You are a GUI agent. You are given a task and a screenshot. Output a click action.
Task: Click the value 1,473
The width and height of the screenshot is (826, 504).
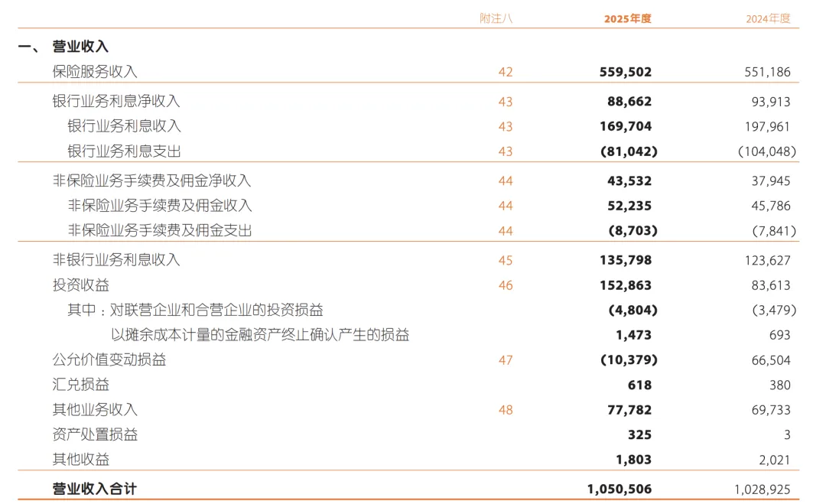pos(633,335)
